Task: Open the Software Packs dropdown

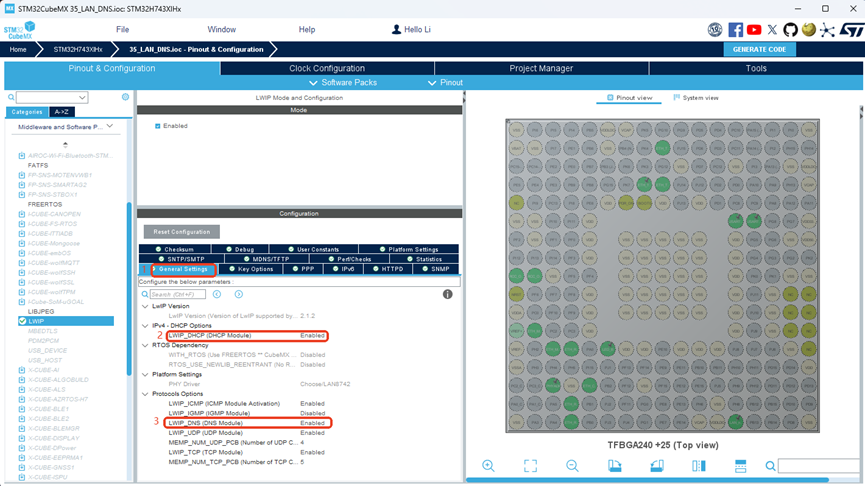Action: (343, 83)
